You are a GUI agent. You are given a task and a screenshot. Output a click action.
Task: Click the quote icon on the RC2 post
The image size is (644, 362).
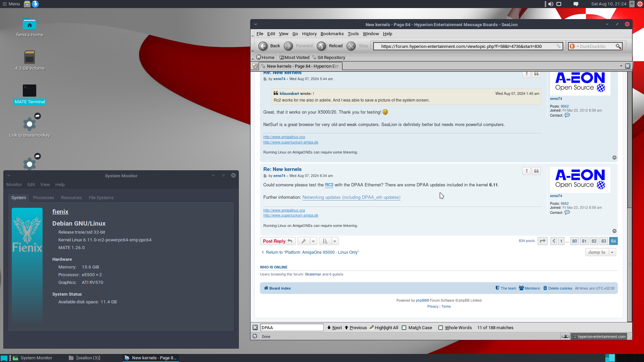tap(536, 171)
